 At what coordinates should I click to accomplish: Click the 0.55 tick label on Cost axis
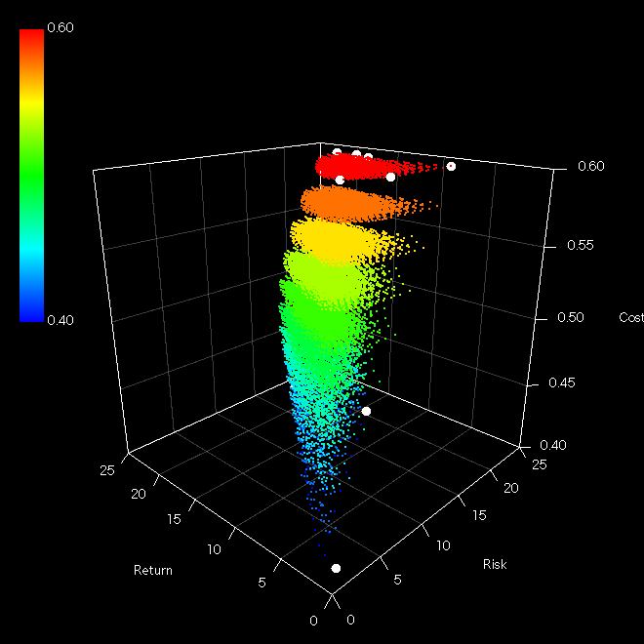point(581,245)
